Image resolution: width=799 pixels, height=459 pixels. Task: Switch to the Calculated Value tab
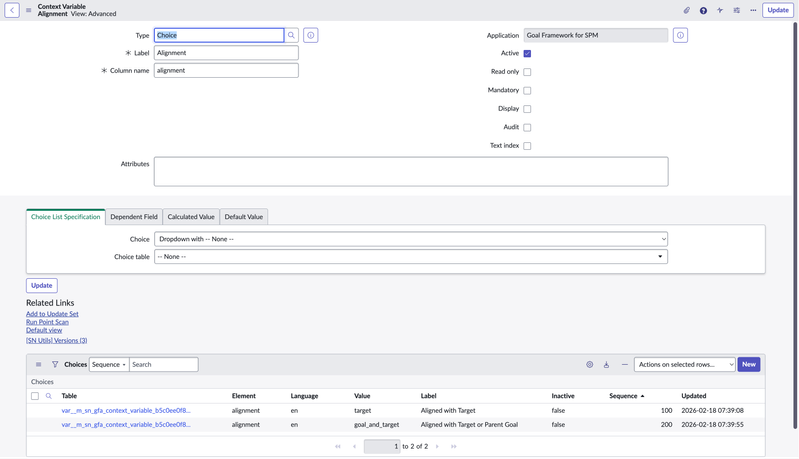pyautogui.click(x=191, y=217)
